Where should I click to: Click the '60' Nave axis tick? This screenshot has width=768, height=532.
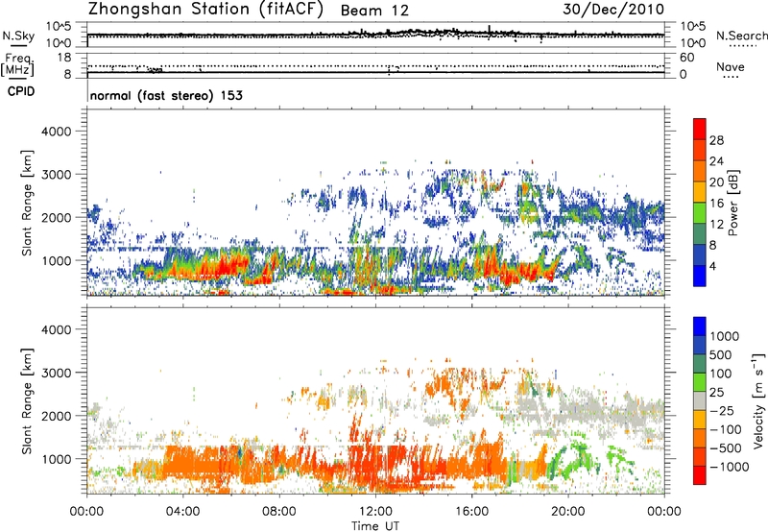[x=686, y=58]
